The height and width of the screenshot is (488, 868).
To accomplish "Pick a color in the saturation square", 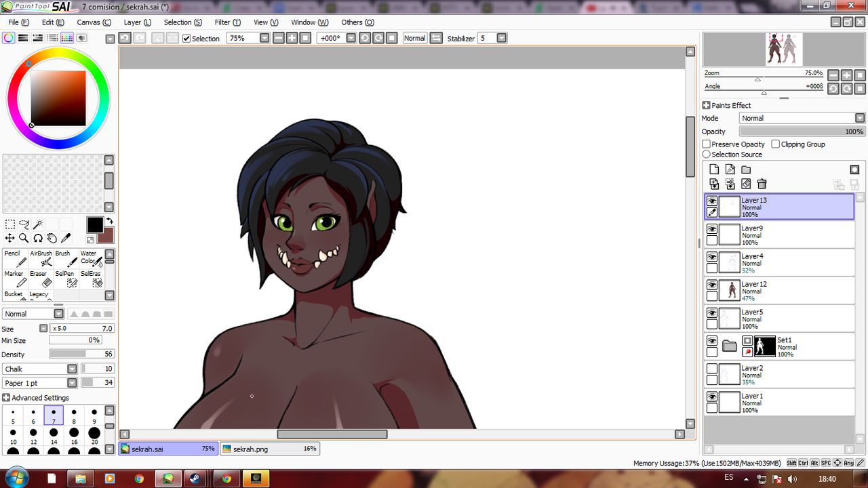I will coord(58,98).
